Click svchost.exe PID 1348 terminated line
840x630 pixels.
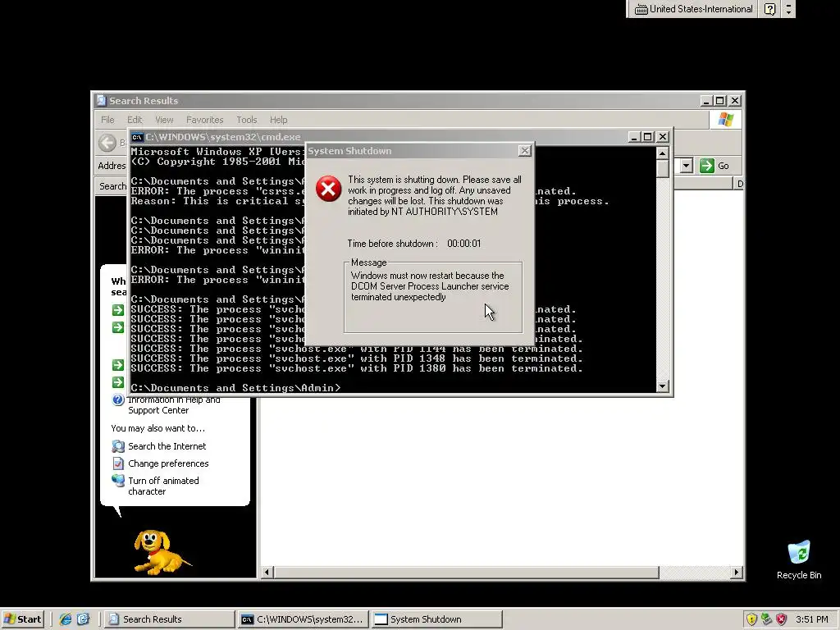(357, 359)
